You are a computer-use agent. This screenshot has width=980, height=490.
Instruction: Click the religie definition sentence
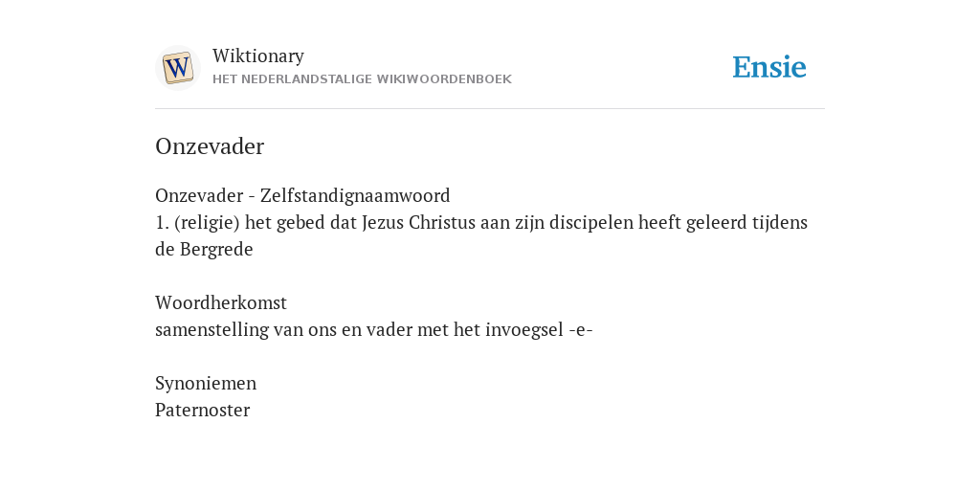tap(481, 235)
